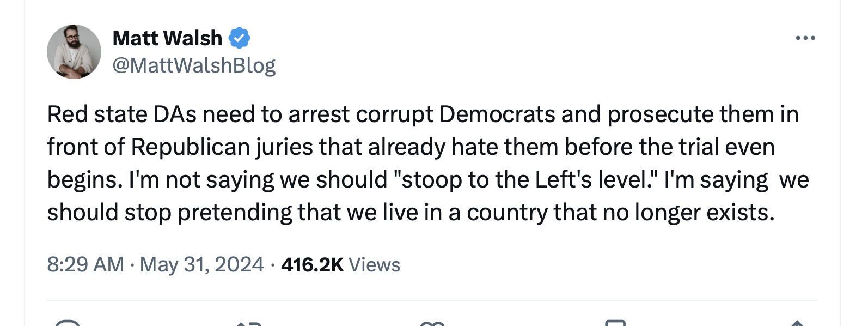The width and height of the screenshot is (868, 326).
Task: Click the reply speech bubble icon
Action: point(68,323)
